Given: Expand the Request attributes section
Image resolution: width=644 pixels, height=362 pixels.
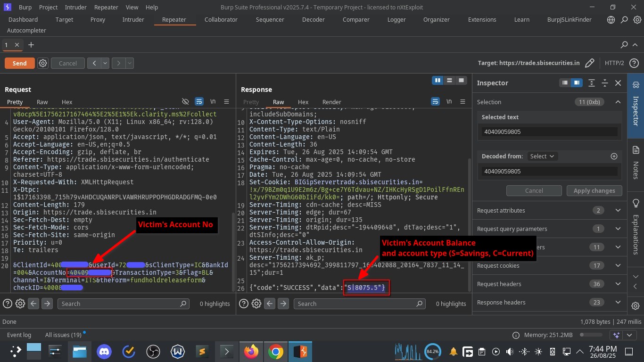Looking at the screenshot, I should [x=618, y=211].
